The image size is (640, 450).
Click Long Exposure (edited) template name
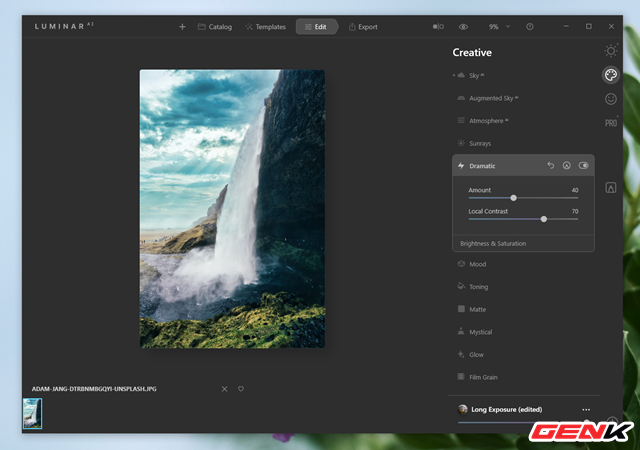507,409
